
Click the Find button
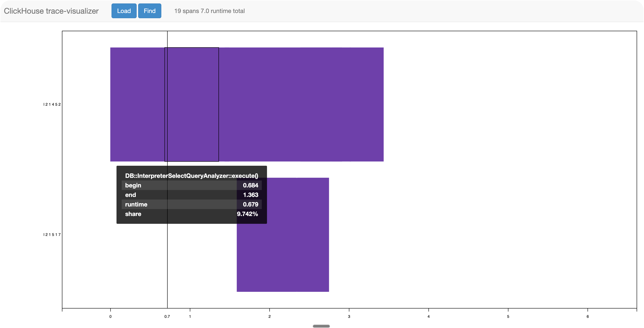click(149, 11)
